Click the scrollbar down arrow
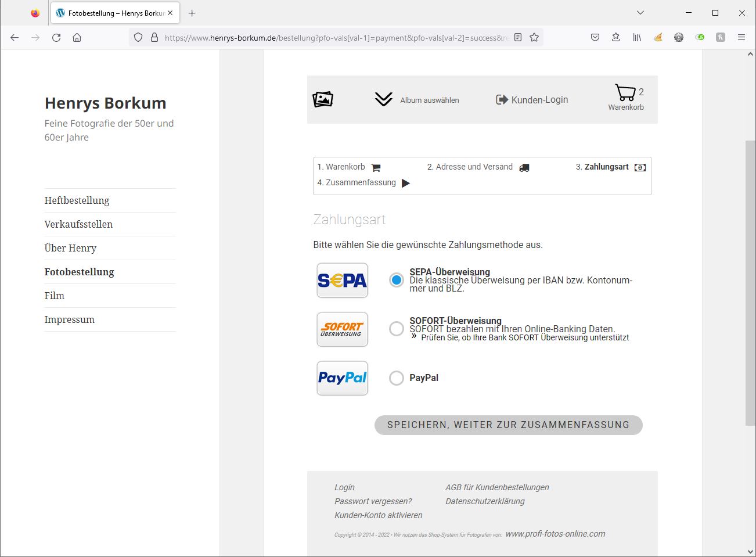The height and width of the screenshot is (557, 756). (750, 552)
